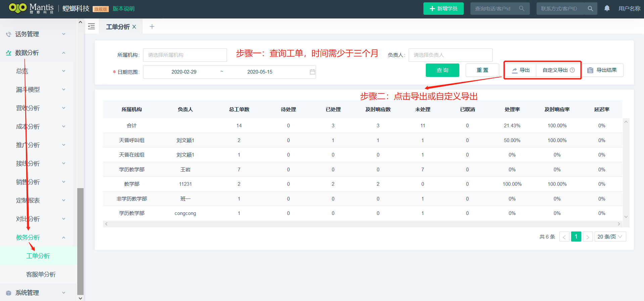Open 导出结果 results
Viewport: 644px width, 301px height.
tap(602, 70)
